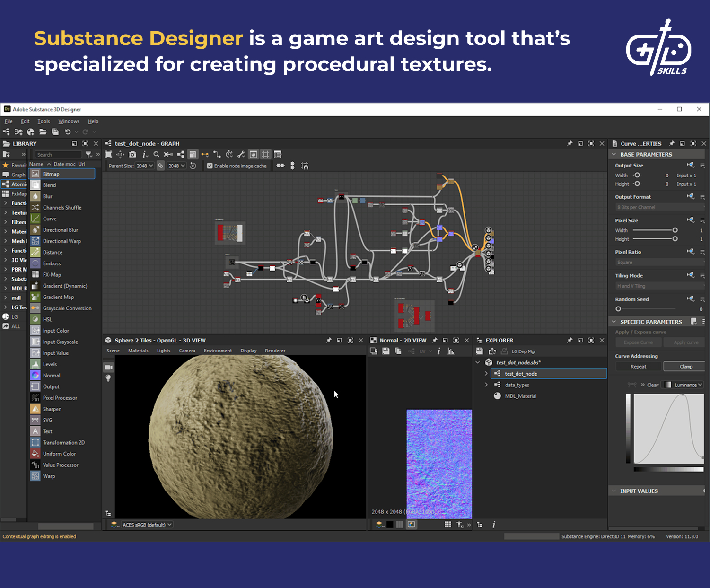Click the camera icon in 3D View sidebar

click(x=108, y=368)
